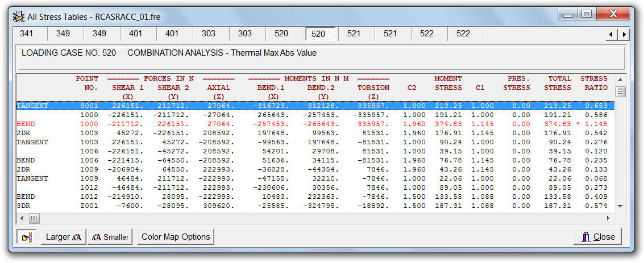Close the stress tables dialog via Close button
Image resolution: width=644 pixels, height=263 pixels.
coord(597,237)
